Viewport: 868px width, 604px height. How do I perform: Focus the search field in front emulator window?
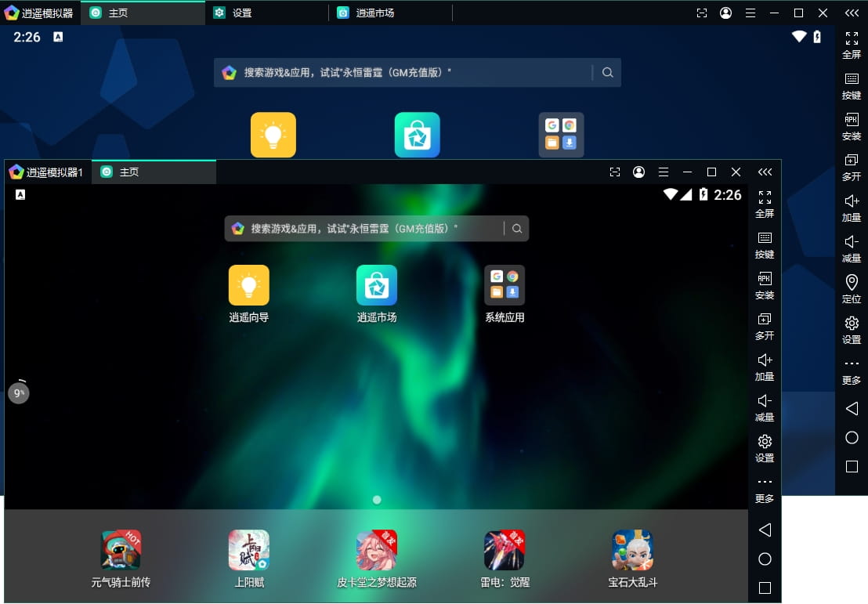pos(377,229)
